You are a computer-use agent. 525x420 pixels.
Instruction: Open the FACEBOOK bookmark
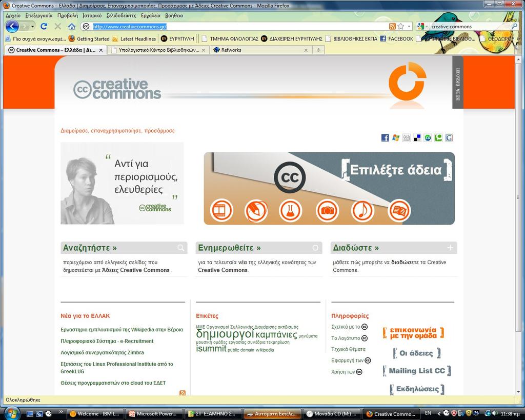coord(397,39)
